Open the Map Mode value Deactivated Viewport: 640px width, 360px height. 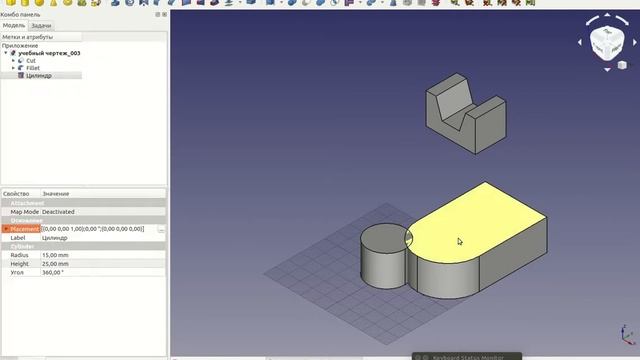pyautogui.click(x=103, y=212)
